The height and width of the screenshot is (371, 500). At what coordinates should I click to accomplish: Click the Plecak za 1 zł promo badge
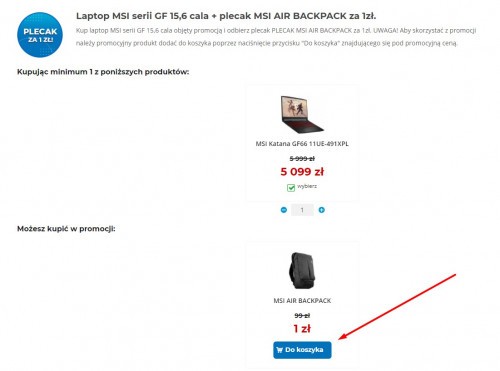(40, 35)
